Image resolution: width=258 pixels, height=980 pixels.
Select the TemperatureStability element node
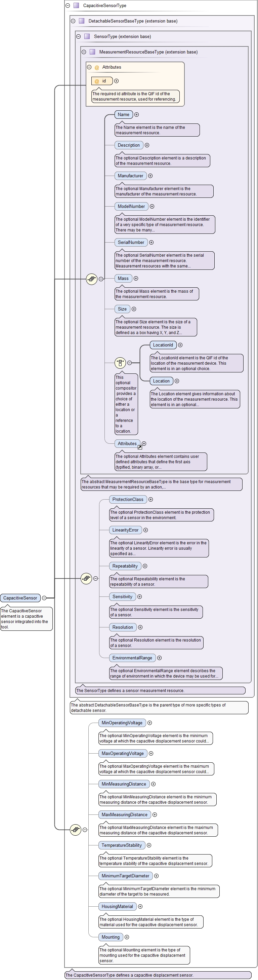pyautogui.click(x=122, y=845)
